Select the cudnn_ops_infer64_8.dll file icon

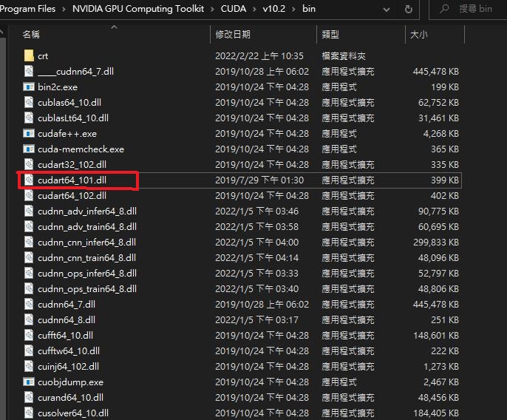pyautogui.click(x=29, y=273)
